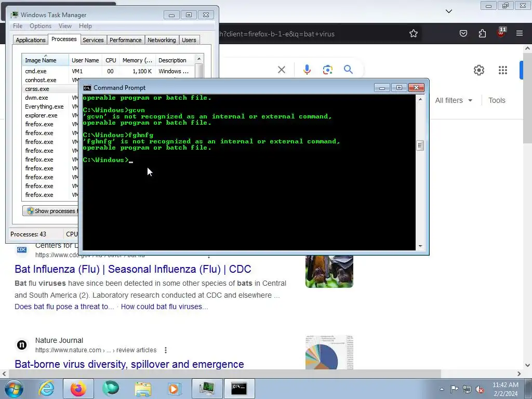Switch to the Performance tab
This screenshot has width=532, height=399.
126,40
